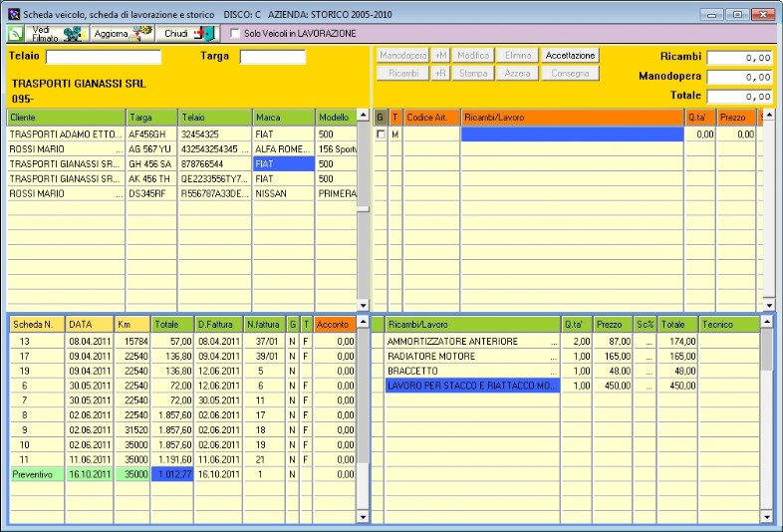
Task: Click the Aggiorna refresh button
Action: click(123, 34)
